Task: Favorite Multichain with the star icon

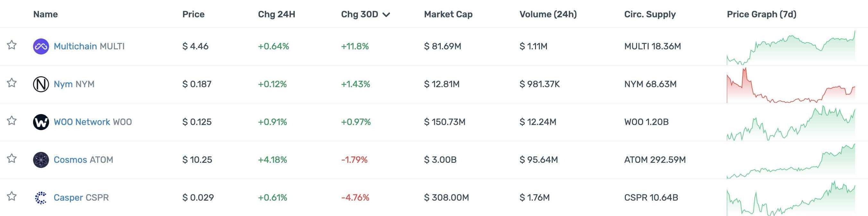Action: tap(12, 45)
